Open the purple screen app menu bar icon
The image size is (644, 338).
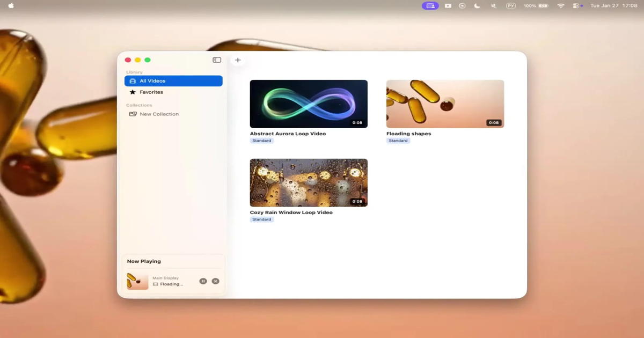coord(430,5)
